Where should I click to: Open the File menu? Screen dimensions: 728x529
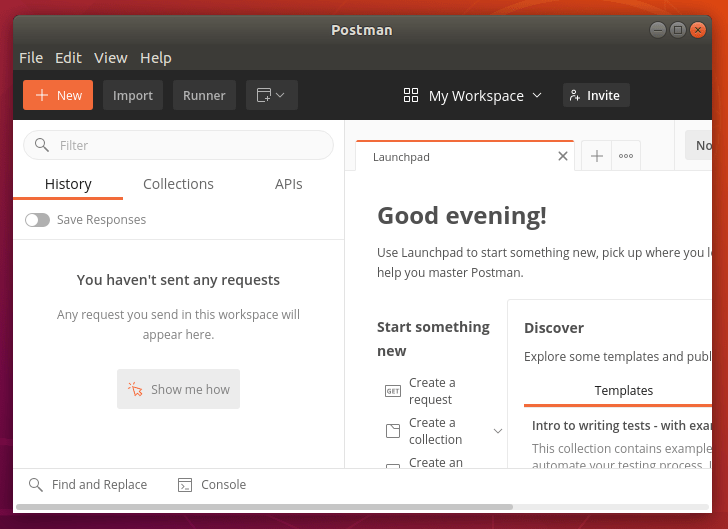31,58
